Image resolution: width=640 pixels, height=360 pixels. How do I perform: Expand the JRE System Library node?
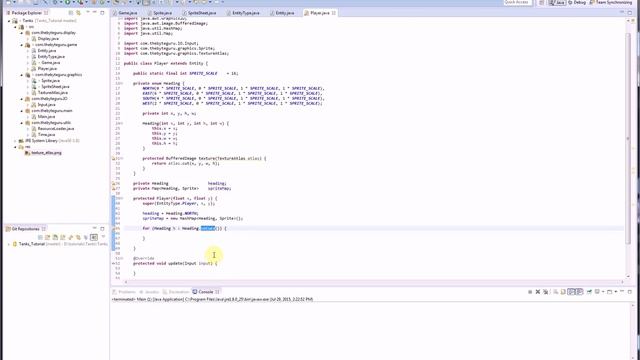(16, 141)
